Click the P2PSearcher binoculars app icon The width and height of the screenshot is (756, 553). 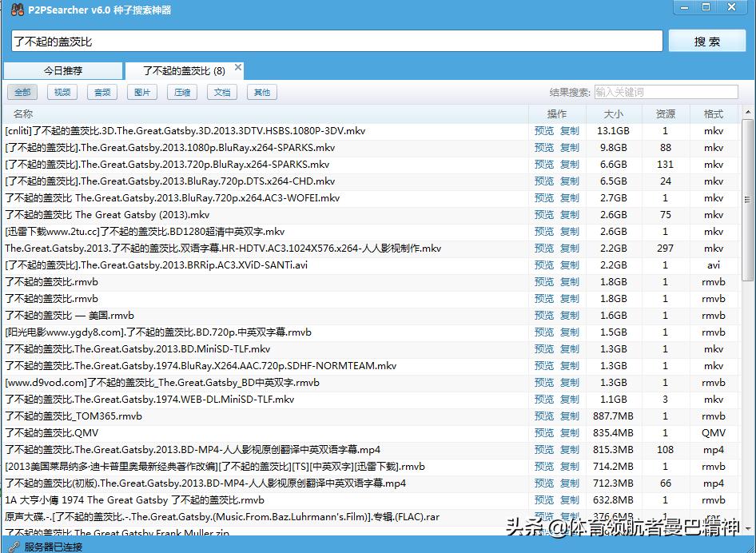click(17, 10)
